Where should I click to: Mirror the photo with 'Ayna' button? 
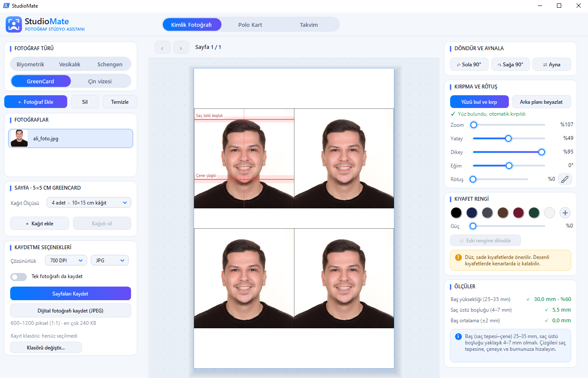coord(552,65)
